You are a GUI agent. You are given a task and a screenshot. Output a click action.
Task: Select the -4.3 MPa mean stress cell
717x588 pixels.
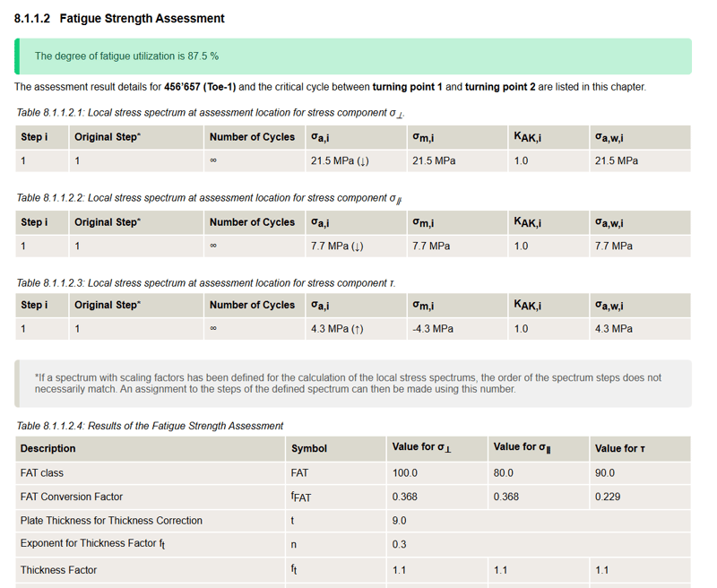coord(432,329)
